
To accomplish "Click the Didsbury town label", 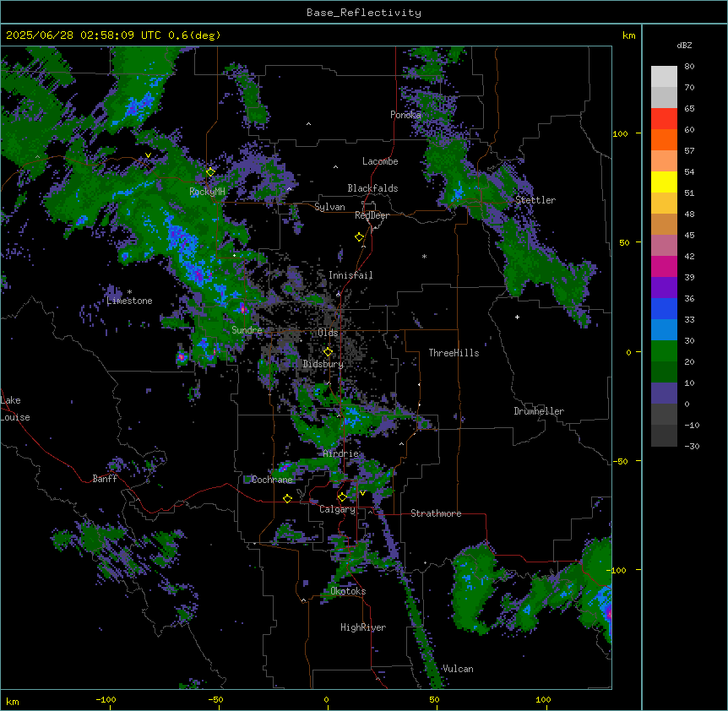I will coord(323,364).
